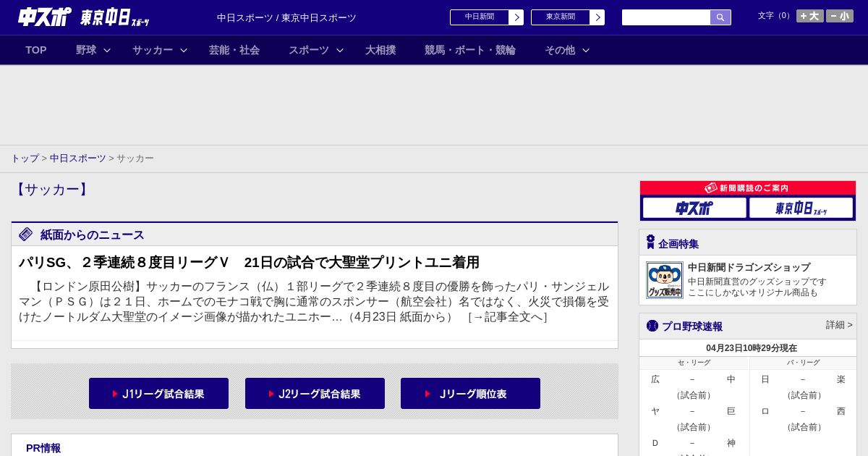Click the 東京中日スポーツ header logo
Viewport: 868px width, 456px height.
pyautogui.click(x=114, y=17)
